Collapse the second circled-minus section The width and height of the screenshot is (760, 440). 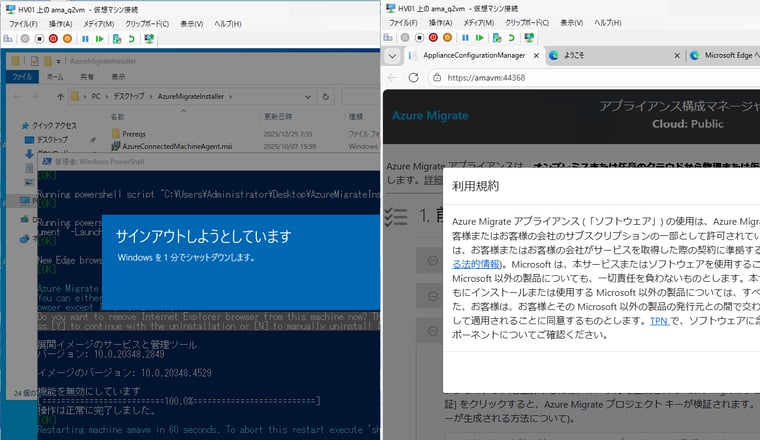pyautogui.click(x=433, y=297)
